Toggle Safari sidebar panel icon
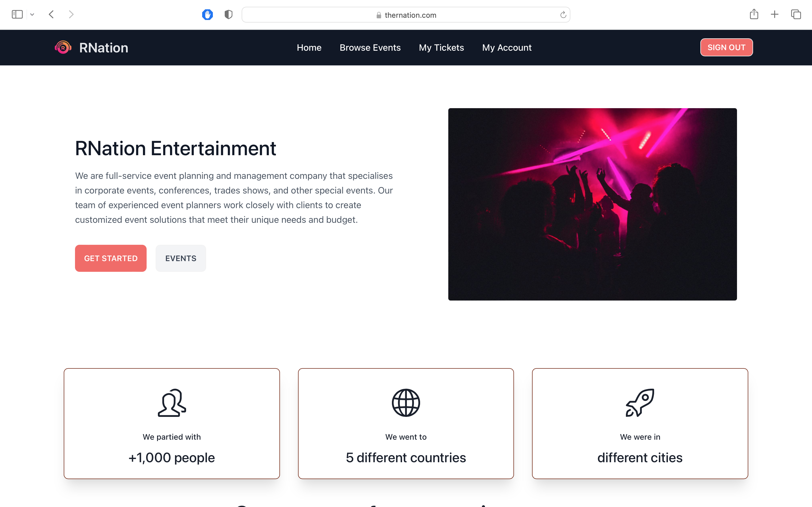 point(17,14)
